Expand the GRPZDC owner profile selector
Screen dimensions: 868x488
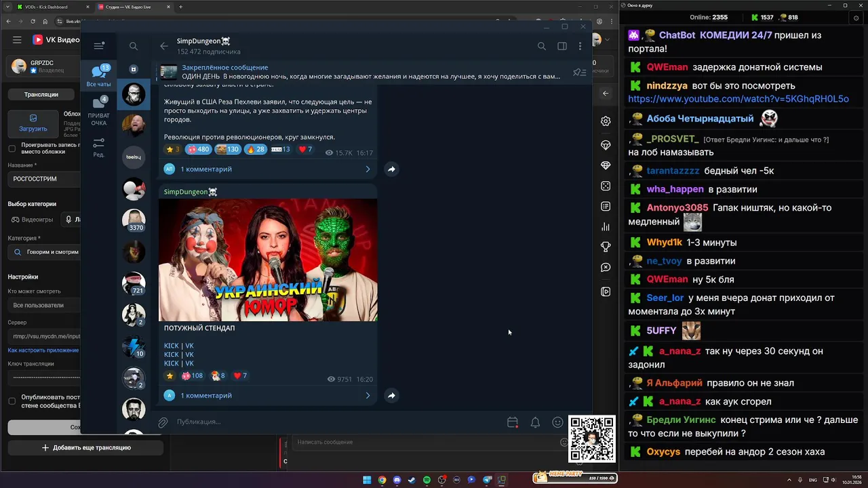pos(44,66)
